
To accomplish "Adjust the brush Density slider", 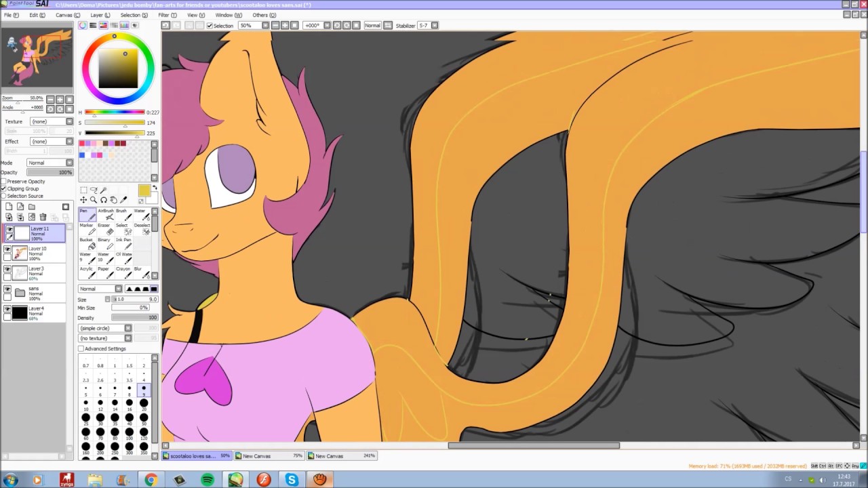I will coord(134,318).
